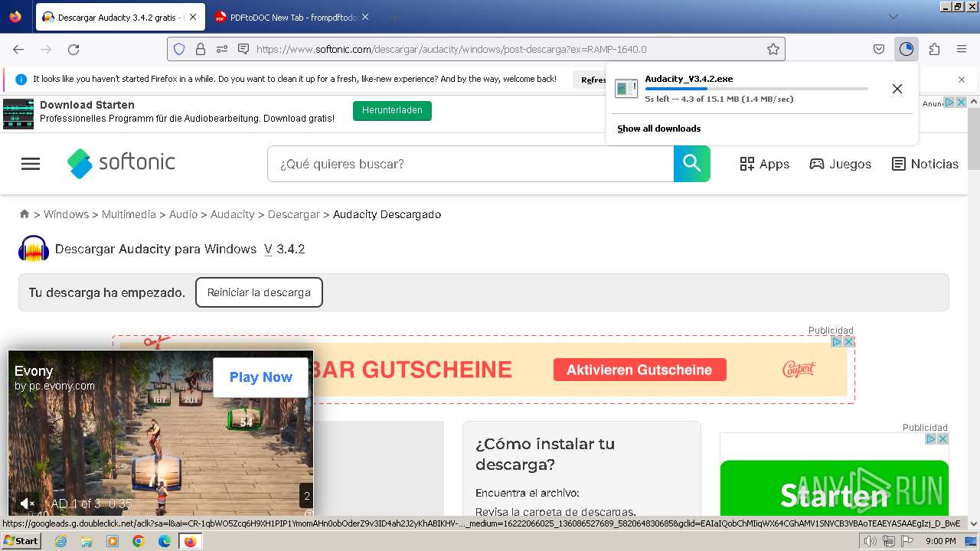
Task: Click the padlock site security icon
Action: click(201, 49)
